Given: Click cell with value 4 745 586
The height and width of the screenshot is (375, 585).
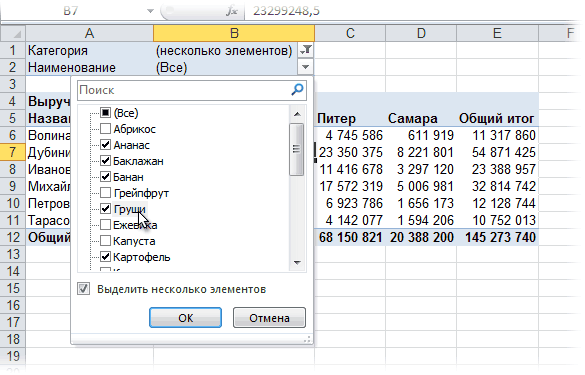Looking at the screenshot, I should [x=350, y=135].
